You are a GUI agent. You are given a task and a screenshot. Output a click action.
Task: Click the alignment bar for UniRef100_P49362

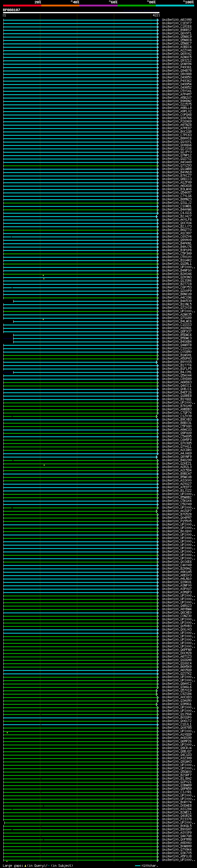tap(81, 81)
